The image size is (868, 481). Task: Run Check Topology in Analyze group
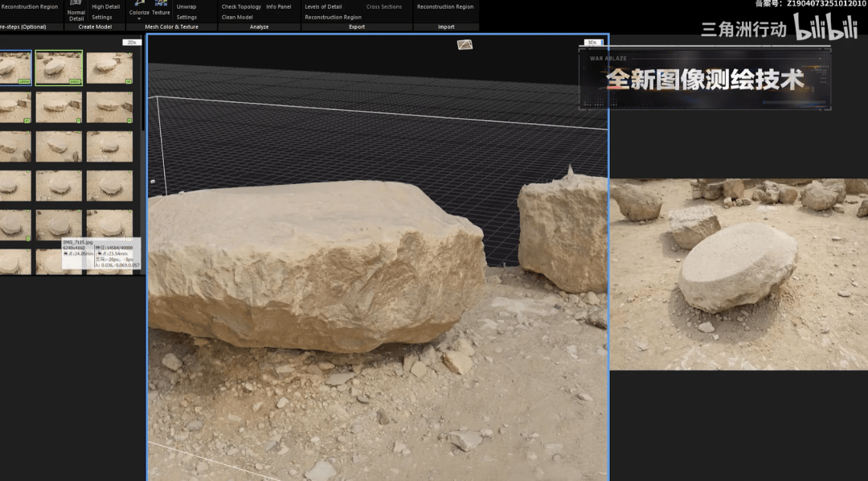pyautogui.click(x=241, y=6)
